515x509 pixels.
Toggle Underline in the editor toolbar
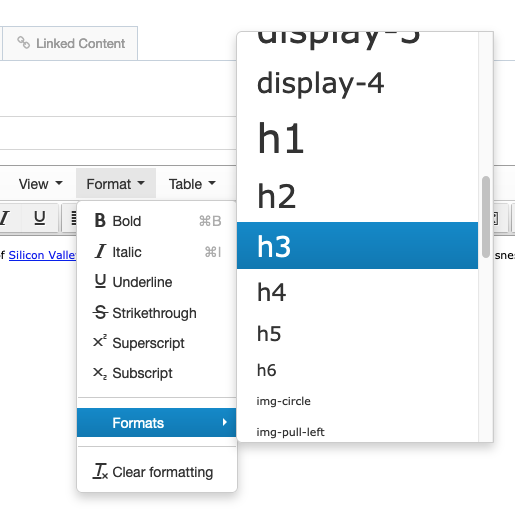click(40, 218)
